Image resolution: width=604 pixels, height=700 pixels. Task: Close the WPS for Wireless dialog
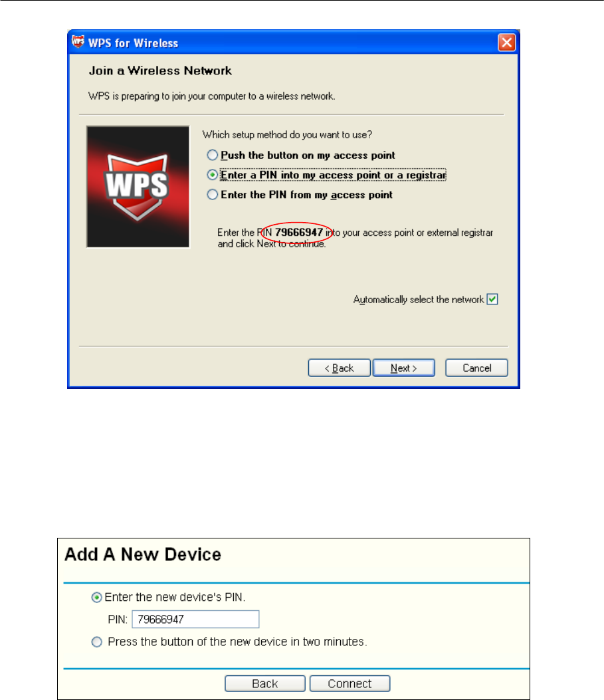tap(507, 43)
